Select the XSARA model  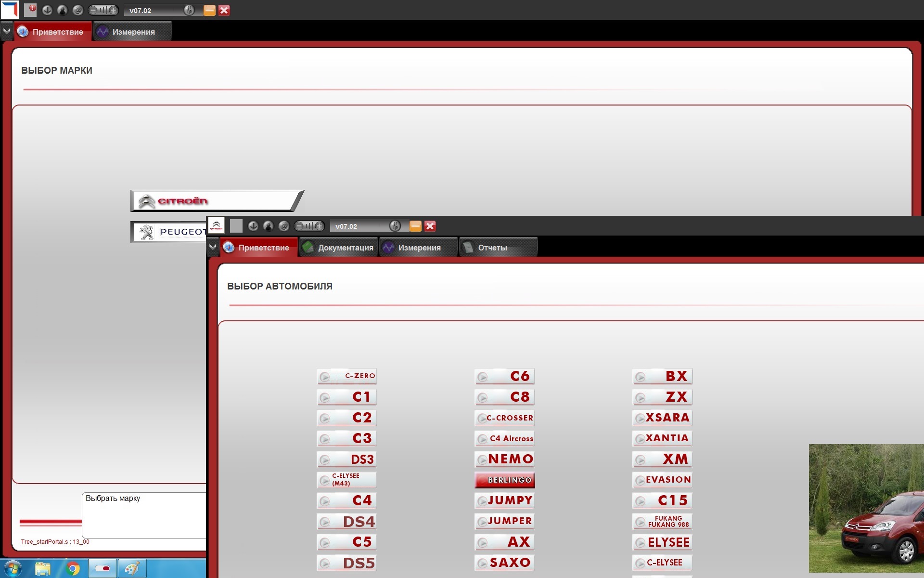662,418
